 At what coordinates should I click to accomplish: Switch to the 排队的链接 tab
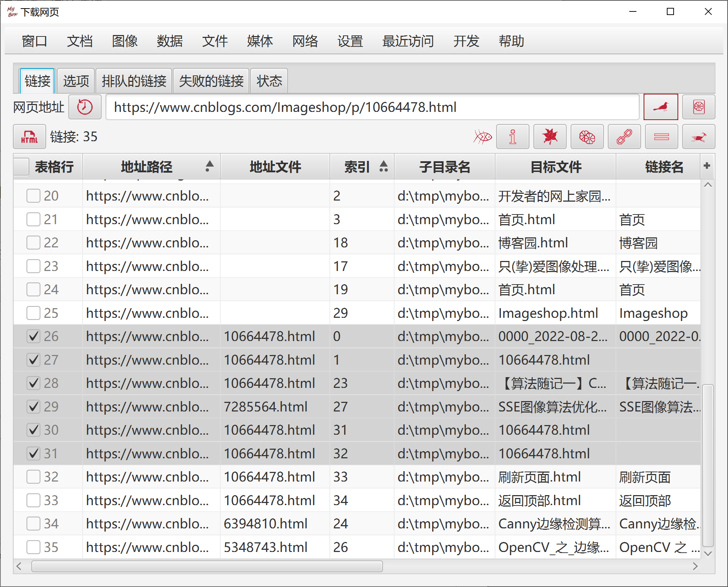tap(134, 81)
